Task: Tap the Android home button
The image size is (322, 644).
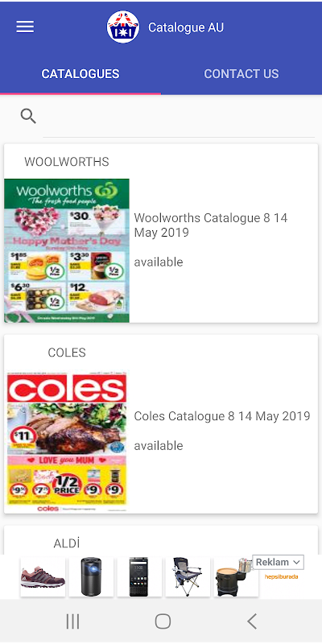Action: pos(163,621)
